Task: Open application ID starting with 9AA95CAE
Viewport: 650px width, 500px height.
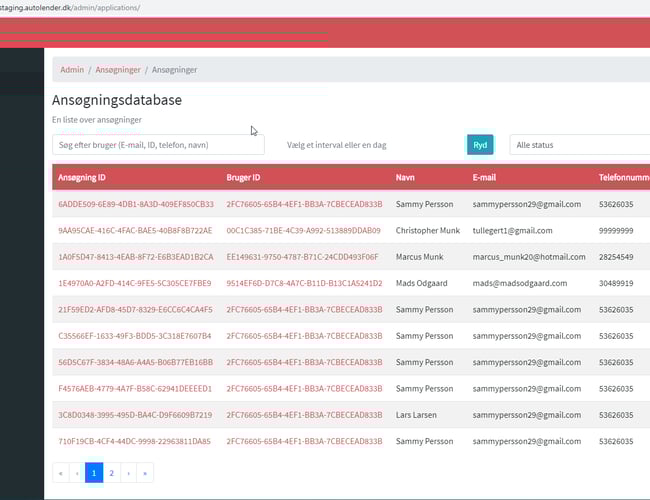Action: point(135,230)
